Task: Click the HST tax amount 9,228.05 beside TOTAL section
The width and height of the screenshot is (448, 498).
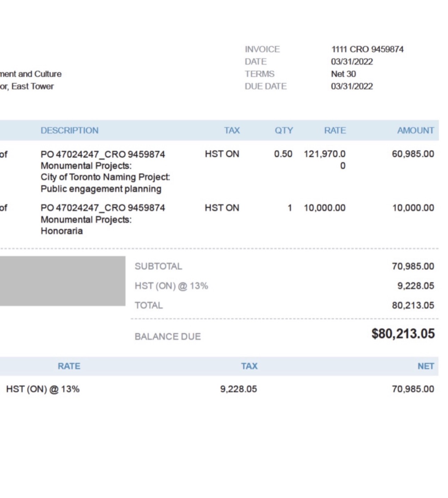Action: tap(416, 286)
